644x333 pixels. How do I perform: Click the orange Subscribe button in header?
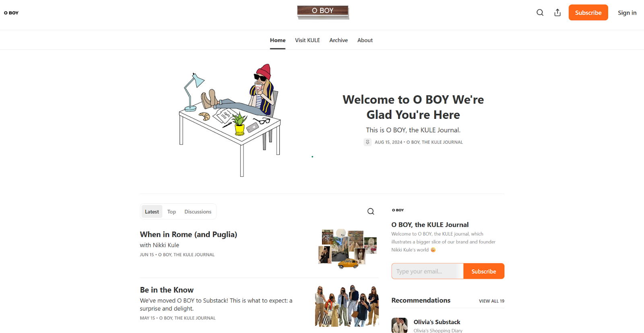[588, 12]
